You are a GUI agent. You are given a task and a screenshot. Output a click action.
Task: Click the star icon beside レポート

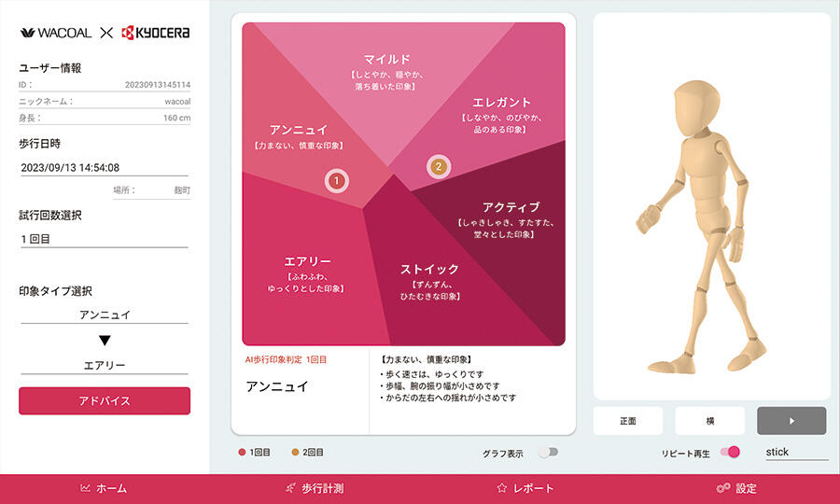tap(501, 488)
